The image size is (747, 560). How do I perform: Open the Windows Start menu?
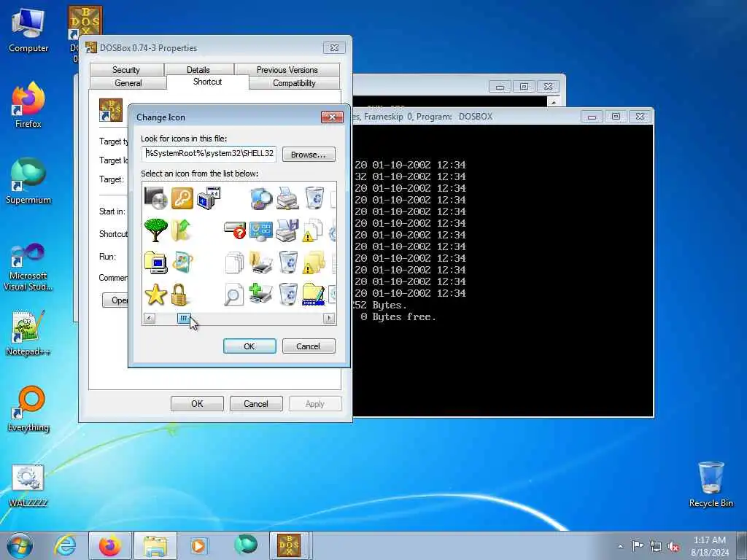[20, 545]
